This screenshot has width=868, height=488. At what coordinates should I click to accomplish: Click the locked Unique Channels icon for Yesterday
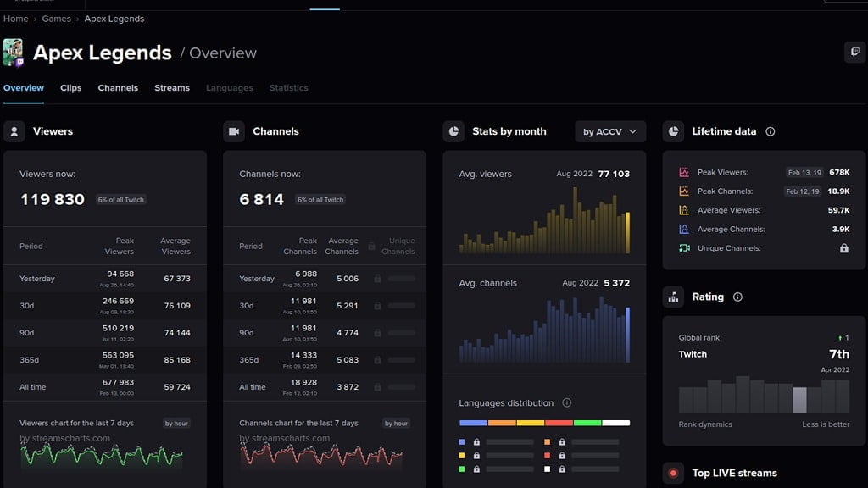(377, 279)
